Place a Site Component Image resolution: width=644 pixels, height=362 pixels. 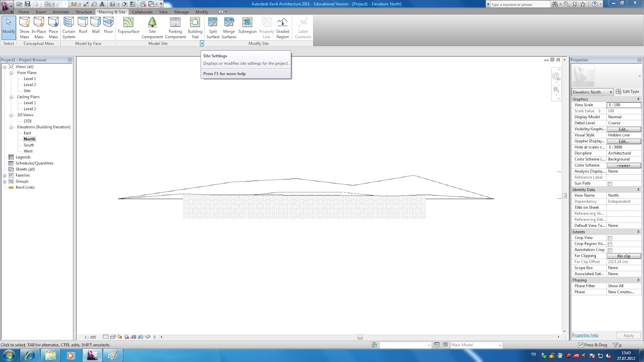[x=152, y=28]
